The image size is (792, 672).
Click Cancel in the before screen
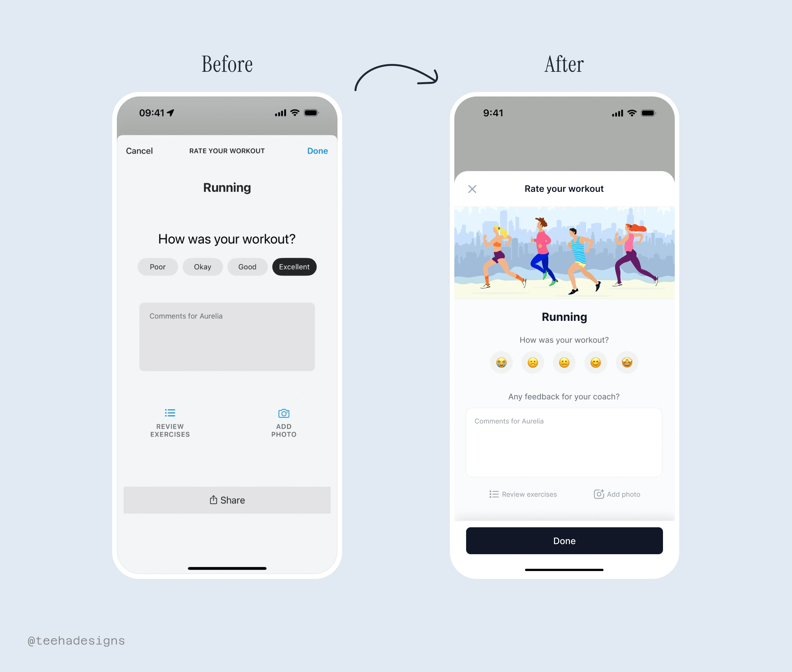pyautogui.click(x=140, y=151)
